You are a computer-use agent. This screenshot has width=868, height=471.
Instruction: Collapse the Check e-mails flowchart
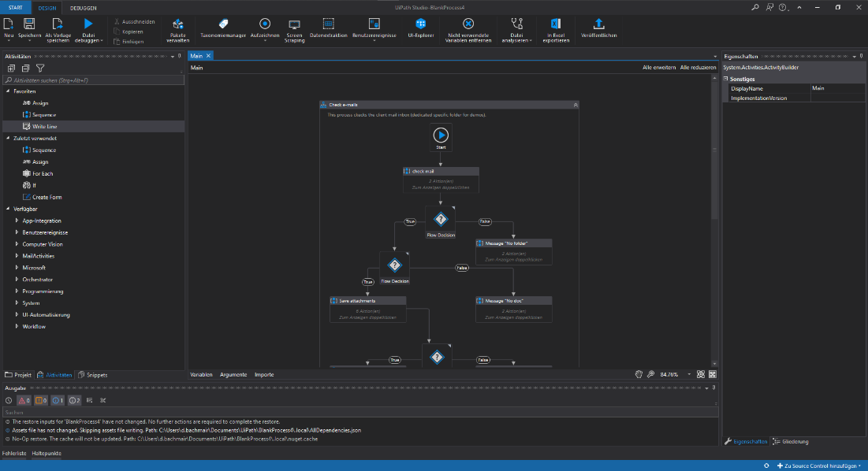[x=576, y=105]
